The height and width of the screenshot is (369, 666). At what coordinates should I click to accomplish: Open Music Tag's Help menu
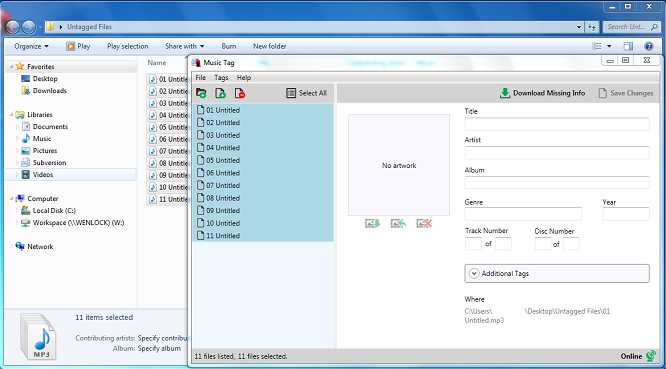click(x=244, y=78)
